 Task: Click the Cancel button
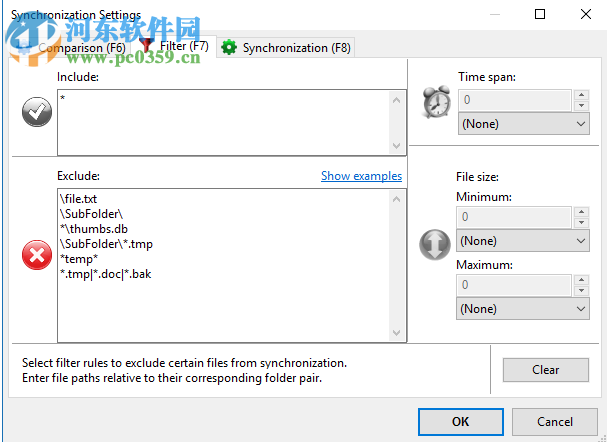click(x=555, y=421)
